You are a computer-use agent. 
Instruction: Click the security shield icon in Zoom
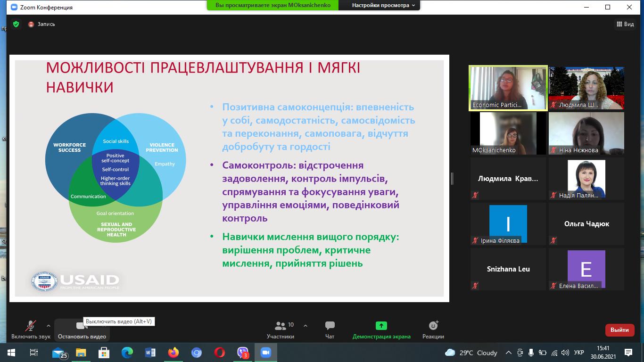[16, 24]
